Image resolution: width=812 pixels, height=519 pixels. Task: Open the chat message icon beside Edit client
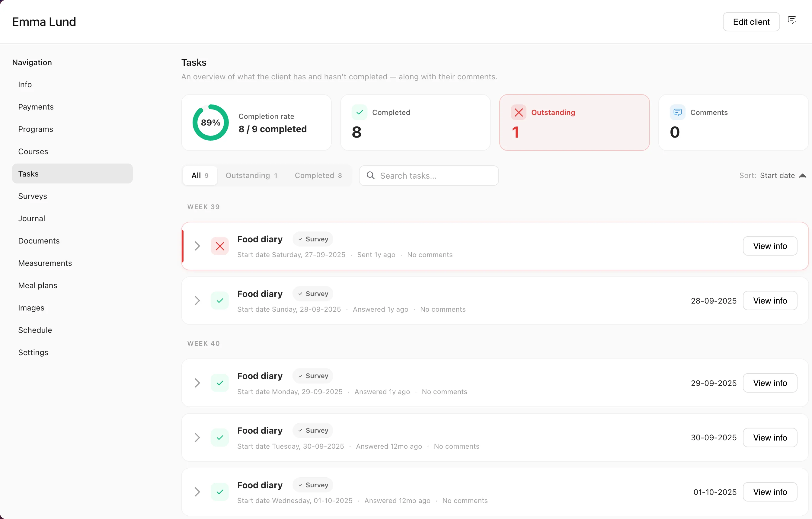pyautogui.click(x=792, y=20)
